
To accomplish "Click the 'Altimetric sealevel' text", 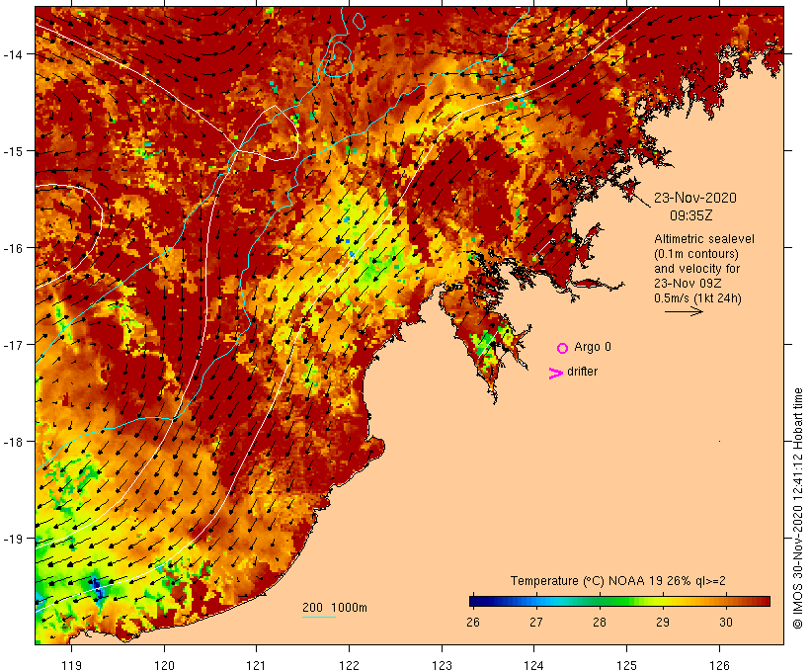I will [x=704, y=239].
